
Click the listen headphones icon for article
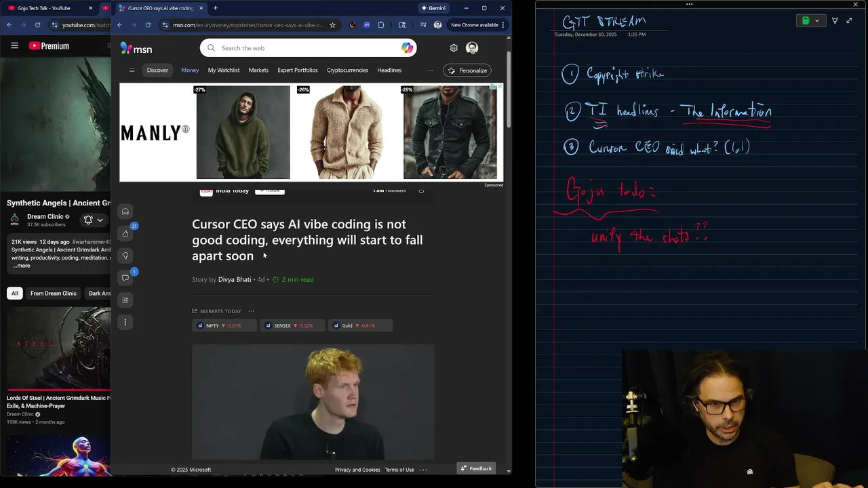(x=125, y=211)
